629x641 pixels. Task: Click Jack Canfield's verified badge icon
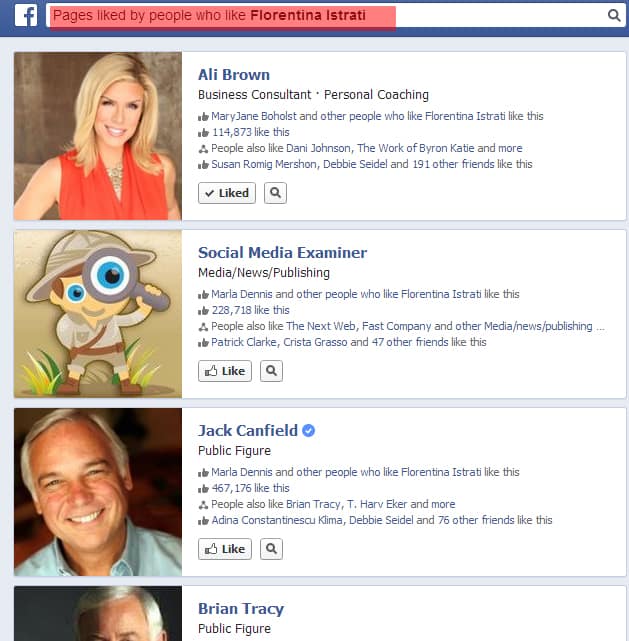(x=309, y=430)
